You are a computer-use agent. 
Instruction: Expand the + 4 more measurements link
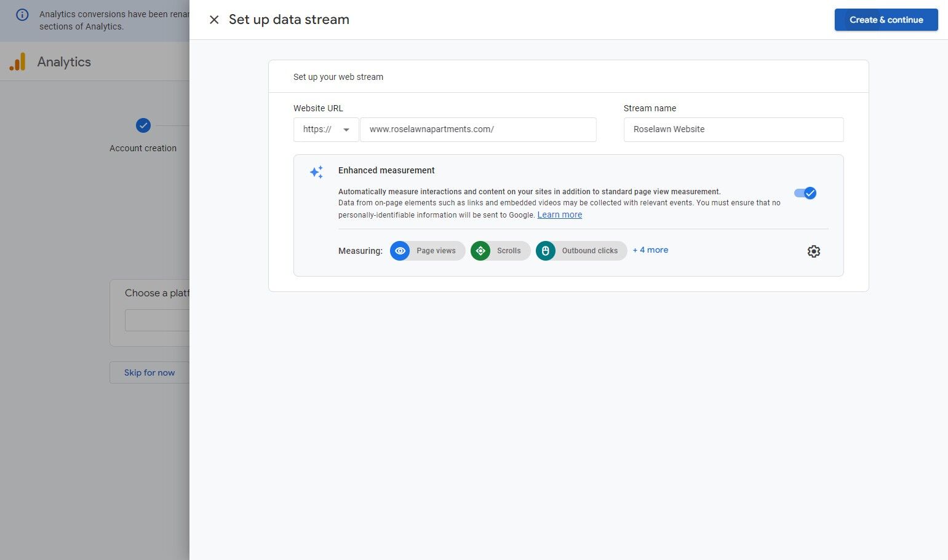point(650,250)
